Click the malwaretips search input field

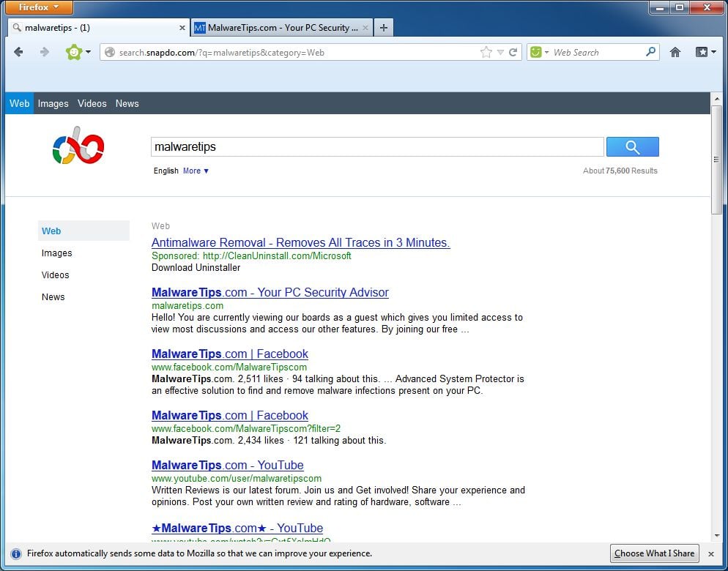coord(377,146)
